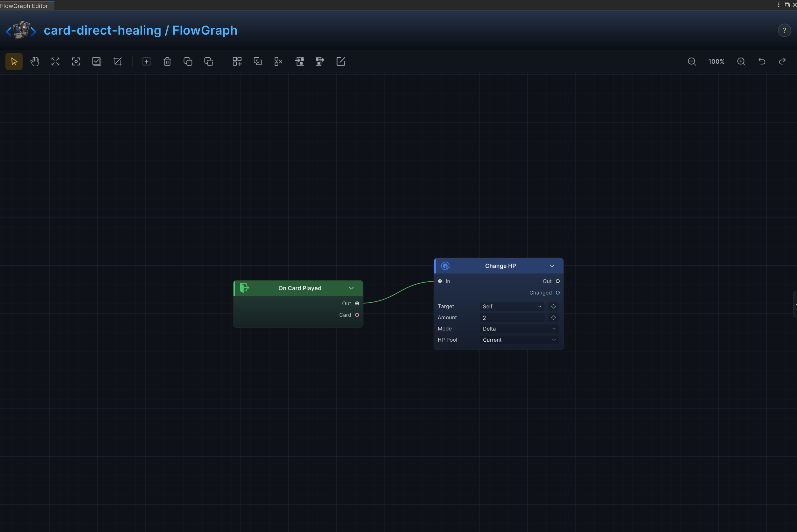Open the window kebab options menu
This screenshot has height=532, width=797.
pyautogui.click(x=779, y=5)
